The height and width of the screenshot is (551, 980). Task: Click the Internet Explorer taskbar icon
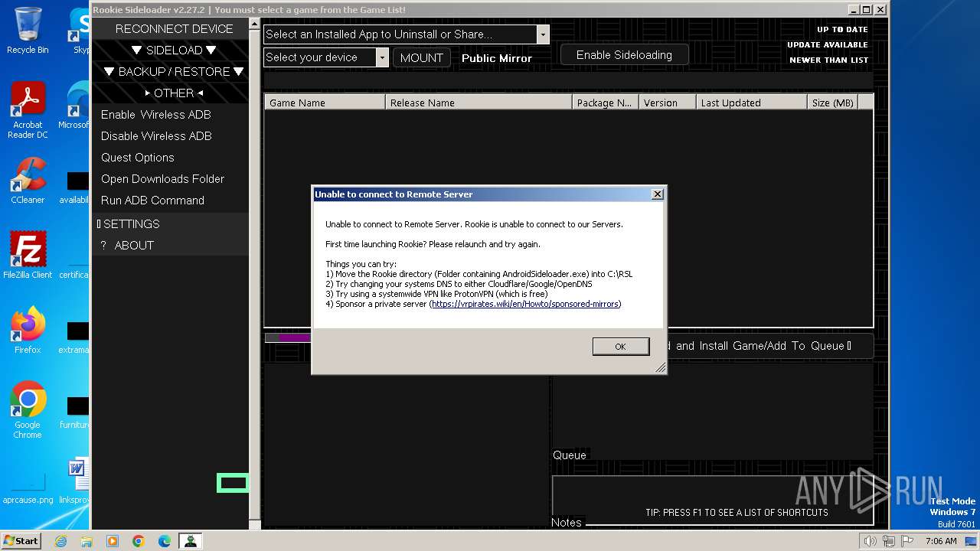[x=60, y=541]
